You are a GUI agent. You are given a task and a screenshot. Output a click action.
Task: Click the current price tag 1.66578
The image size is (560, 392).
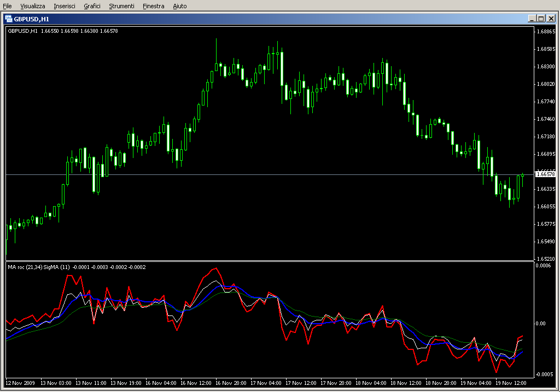click(x=546, y=174)
